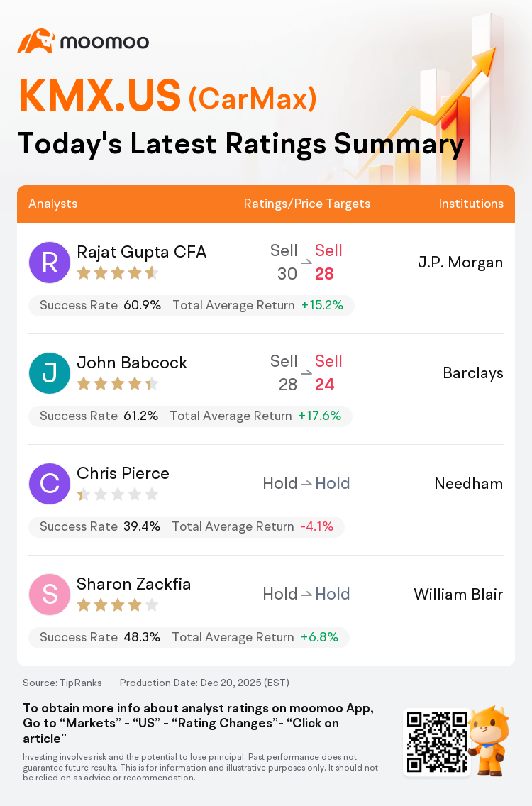Click Sharon Zackfia's pink S avatar
Screen dimensions: 532x806
pyautogui.click(x=50, y=595)
